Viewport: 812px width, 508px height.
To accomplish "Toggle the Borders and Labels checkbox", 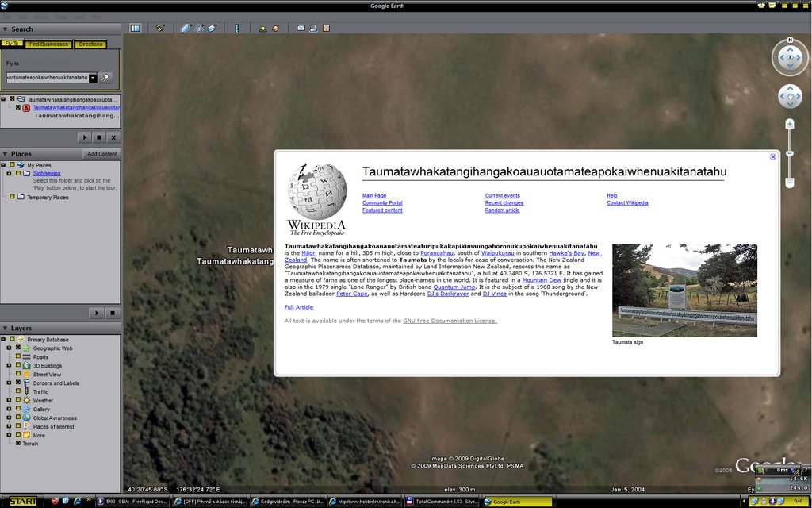I will point(18,383).
